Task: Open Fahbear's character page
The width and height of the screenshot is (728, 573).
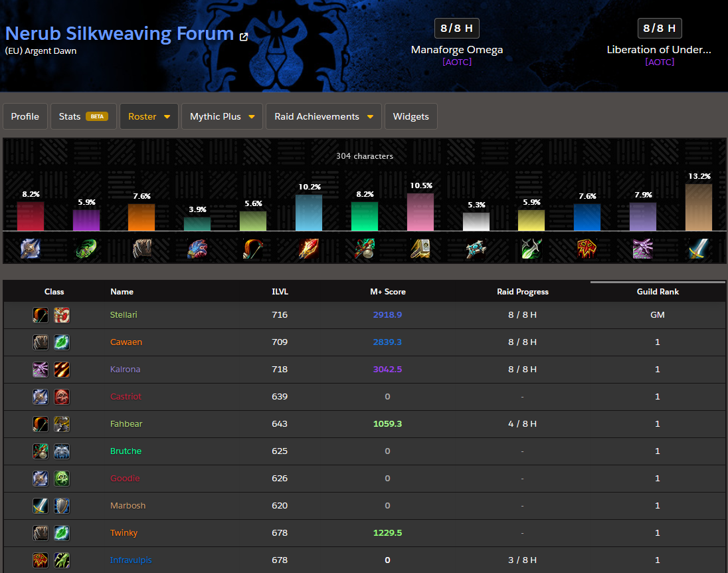Action: coord(126,424)
